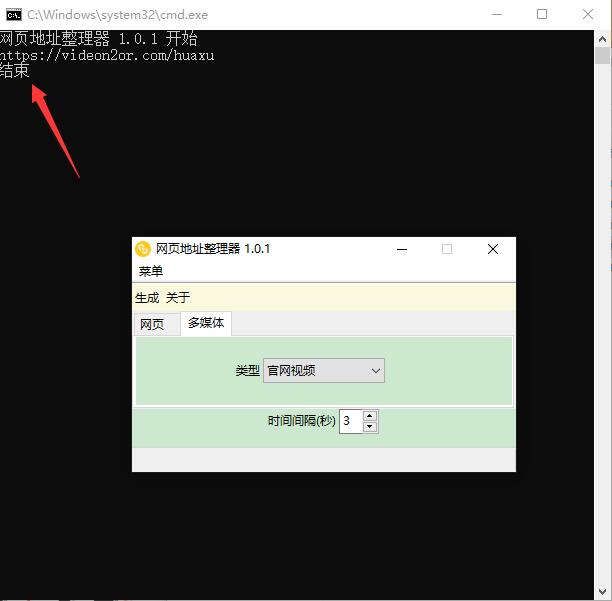The height and width of the screenshot is (601, 612).
Task: Expand the 类型 dropdown showing 官网视频
Action: coord(324,370)
